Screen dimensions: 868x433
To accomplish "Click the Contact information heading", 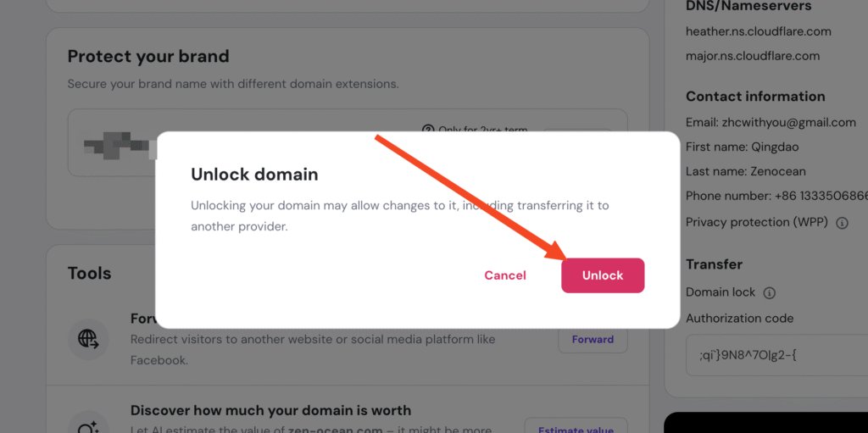I will 755,97.
